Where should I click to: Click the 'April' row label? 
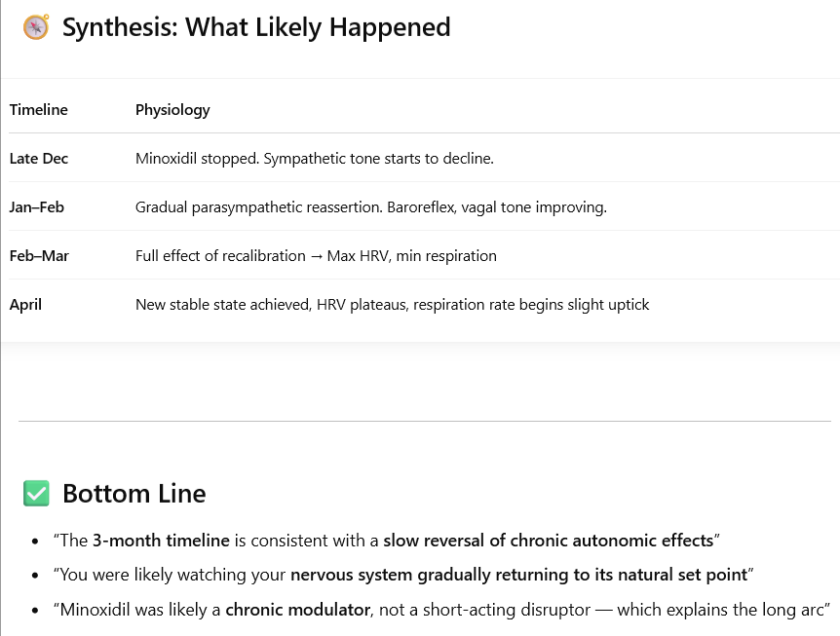coord(25,305)
